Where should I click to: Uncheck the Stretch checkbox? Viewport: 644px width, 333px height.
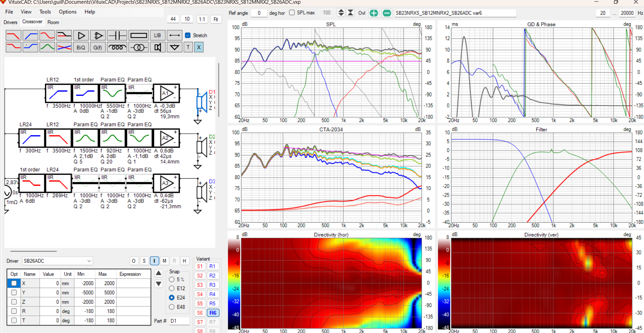click(x=188, y=35)
